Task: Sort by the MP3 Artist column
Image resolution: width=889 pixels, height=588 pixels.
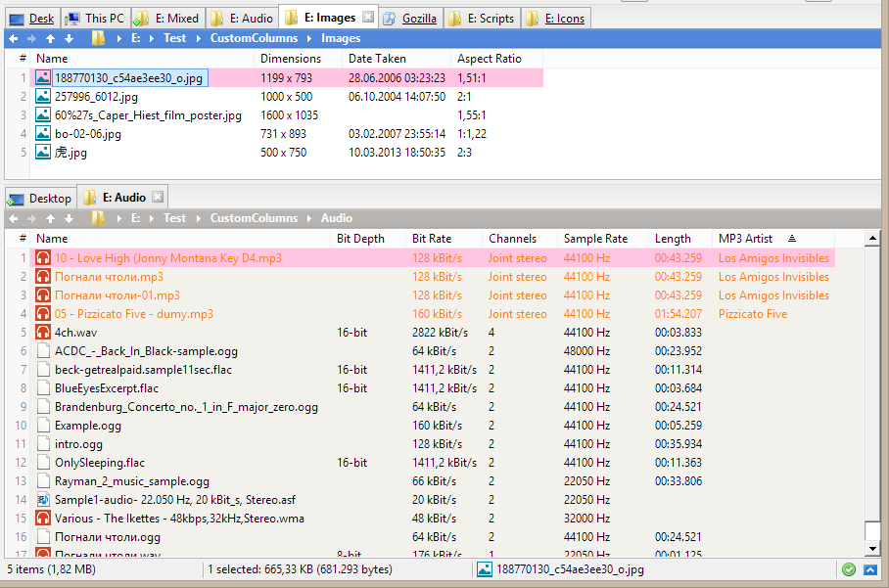Action: pyautogui.click(x=744, y=239)
